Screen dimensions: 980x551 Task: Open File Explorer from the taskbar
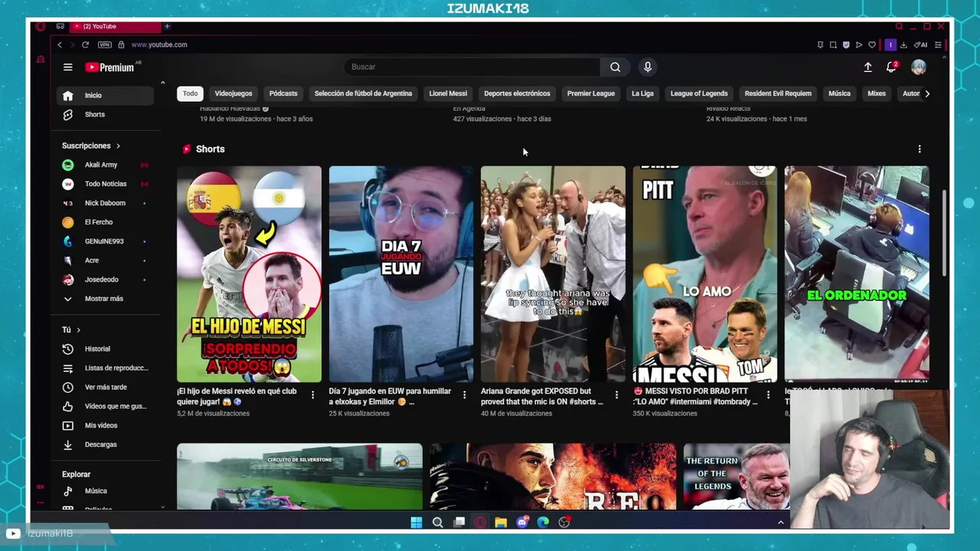[501, 523]
